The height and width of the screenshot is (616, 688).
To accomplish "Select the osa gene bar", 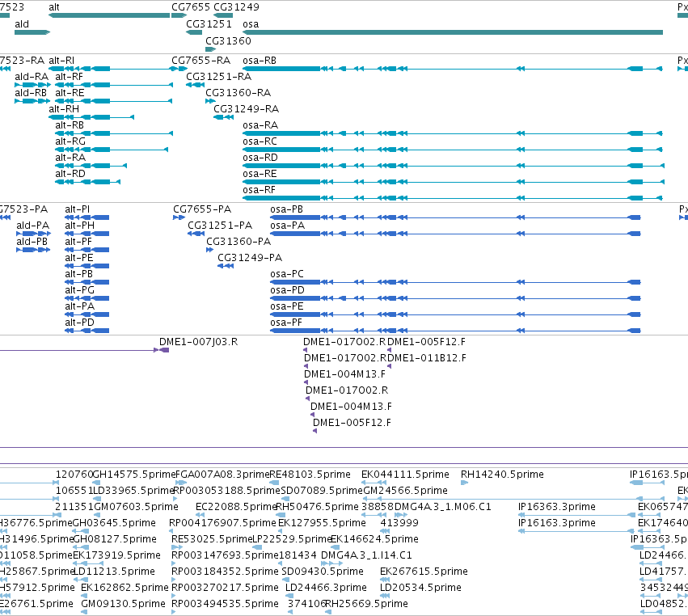I will point(453,32).
